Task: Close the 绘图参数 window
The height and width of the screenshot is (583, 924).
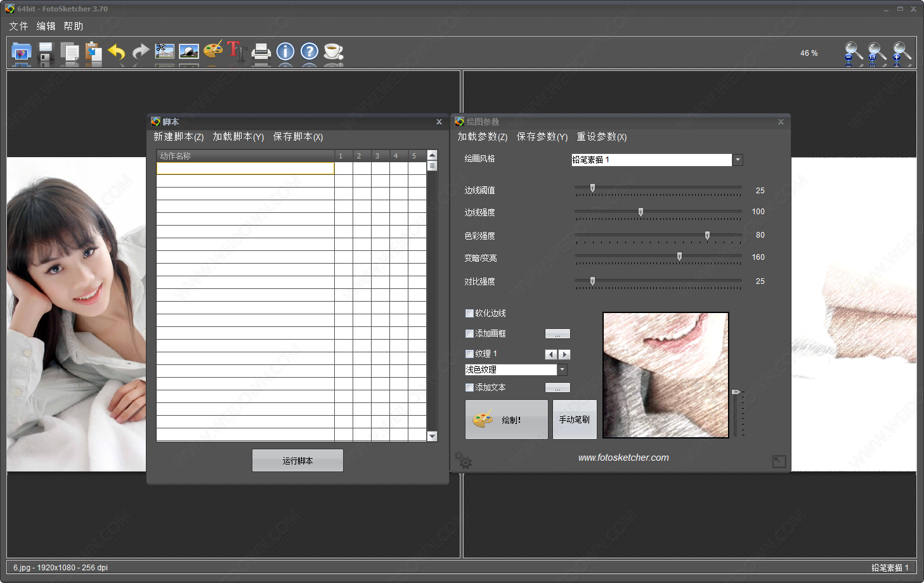Action: (x=781, y=122)
